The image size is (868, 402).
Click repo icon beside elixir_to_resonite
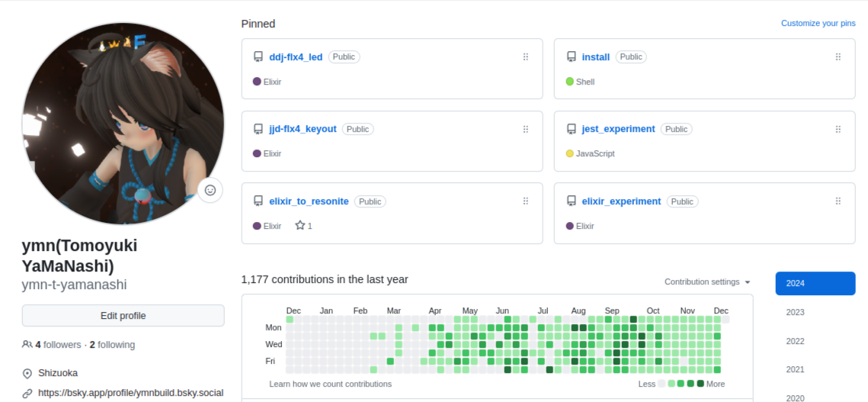click(x=258, y=201)
